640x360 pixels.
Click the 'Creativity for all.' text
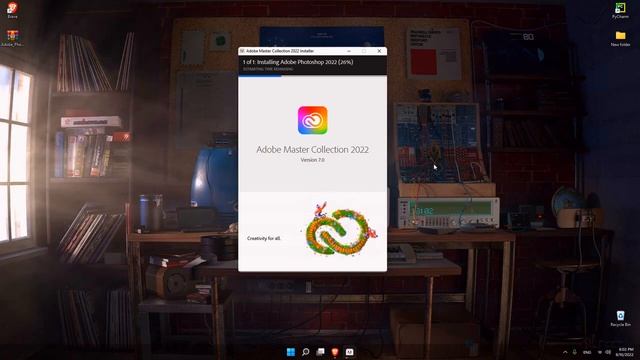pos(264,238)
